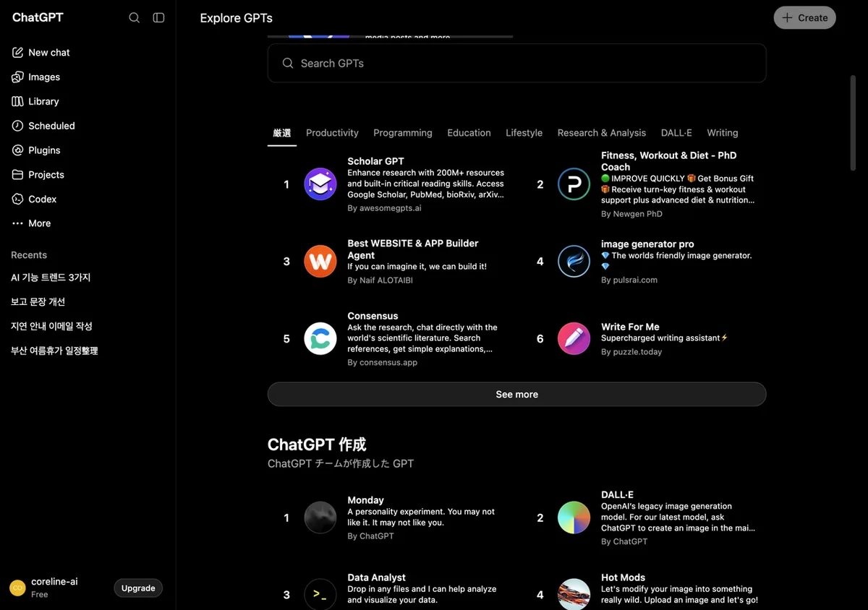This screenshot has height=610, width=868.
Task: Click the DALL·E colorful circle avatar
Action: pos(574,517)
